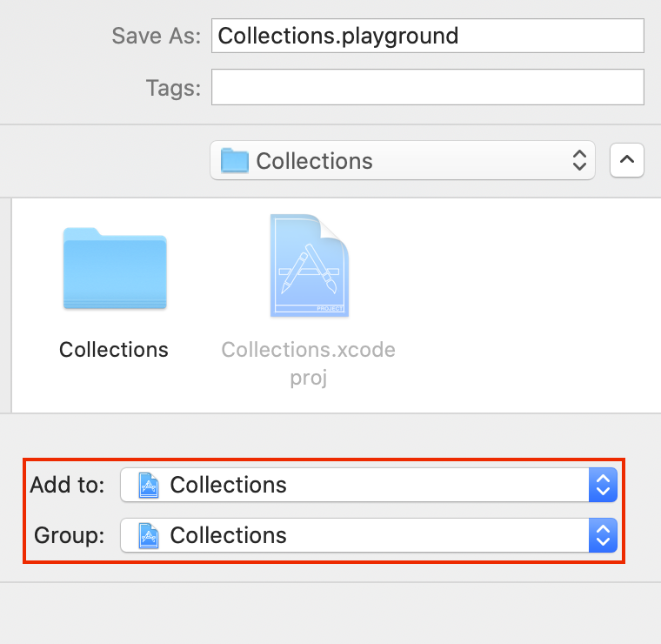Click the Tags label
This screenshot has height=644, width=661.
(x=173, y=87)
